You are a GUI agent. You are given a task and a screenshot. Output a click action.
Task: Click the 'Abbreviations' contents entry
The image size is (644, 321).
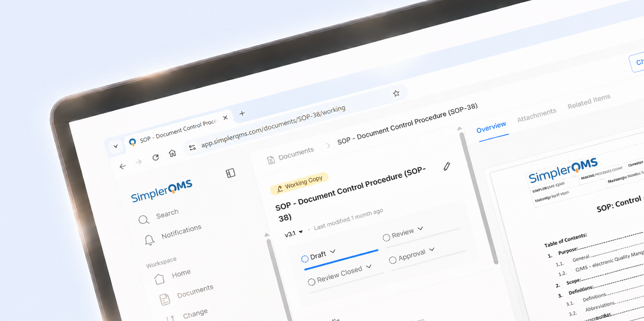pyautogui.click(x=600, y=307)
